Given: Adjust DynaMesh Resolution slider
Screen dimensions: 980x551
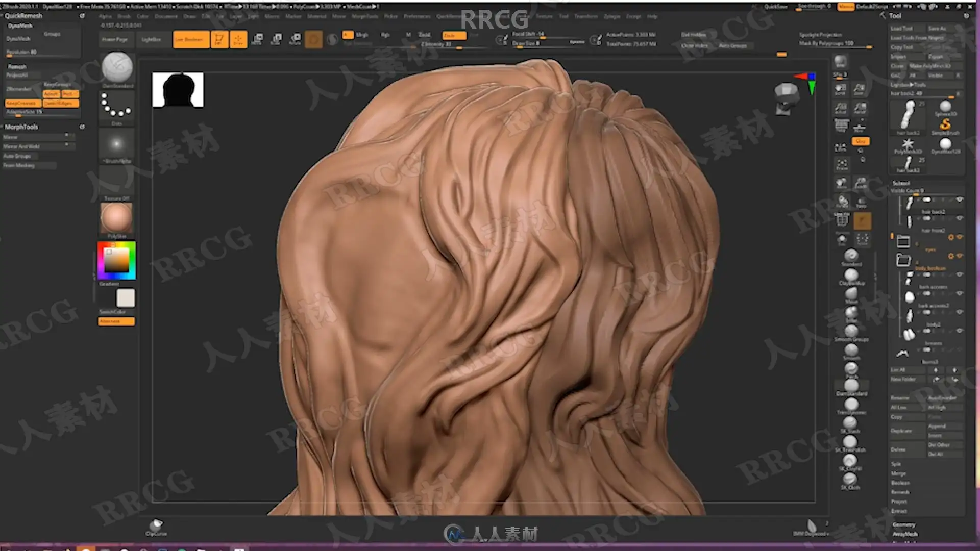Looking at the screenshot, I should click(42, 52).
